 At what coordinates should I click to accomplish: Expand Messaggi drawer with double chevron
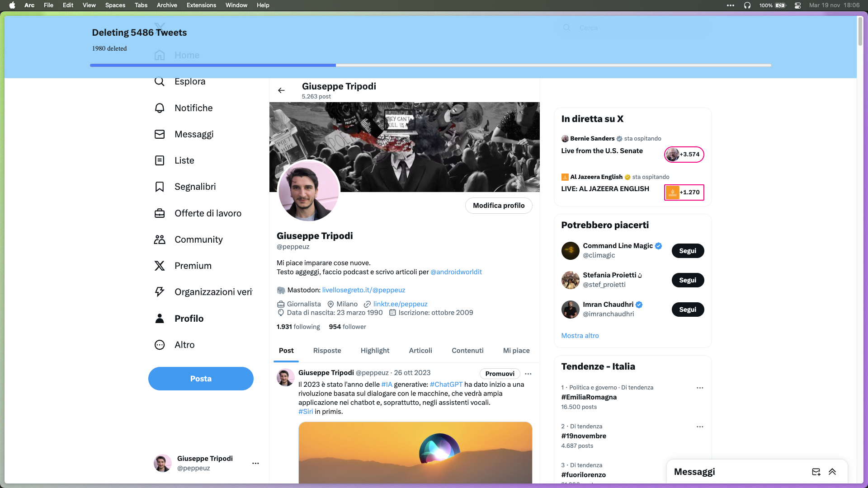(832, 472)
